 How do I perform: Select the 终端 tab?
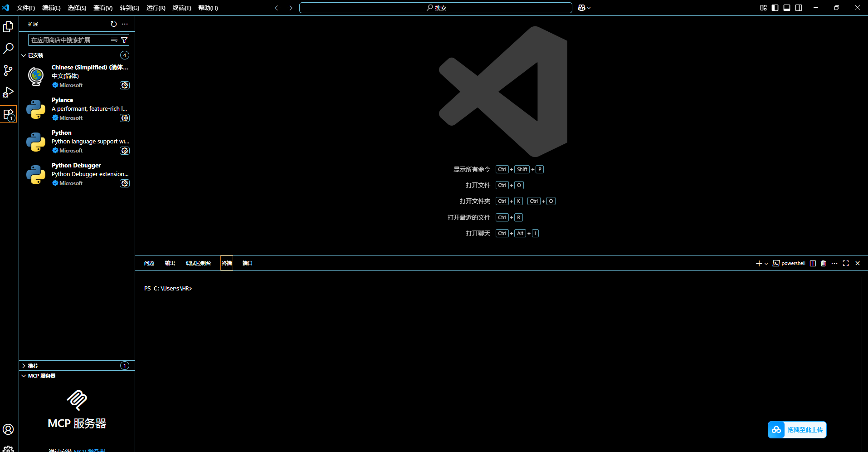coord(227,263)
